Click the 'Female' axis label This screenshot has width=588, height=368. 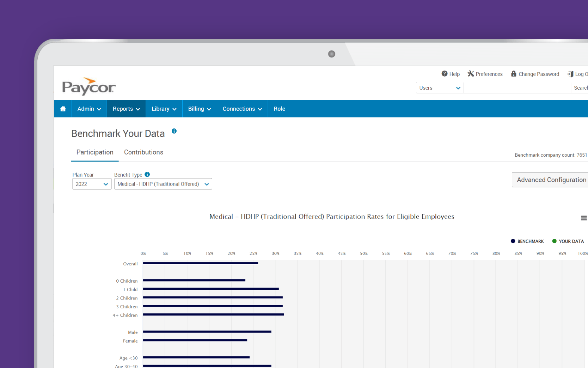click(x=130, y=341)
